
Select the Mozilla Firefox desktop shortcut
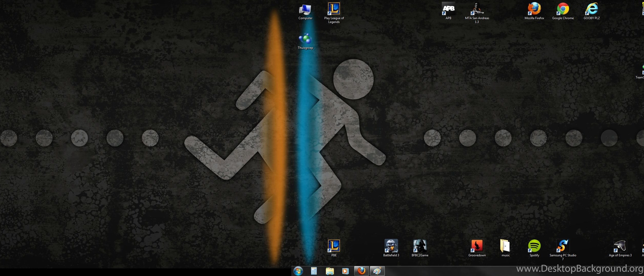534,11
